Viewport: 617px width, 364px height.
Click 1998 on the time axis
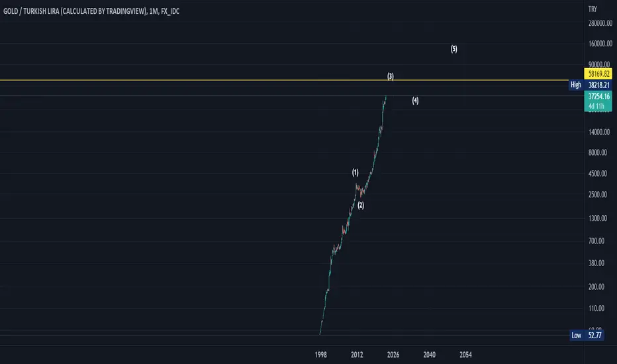[320, 355]
